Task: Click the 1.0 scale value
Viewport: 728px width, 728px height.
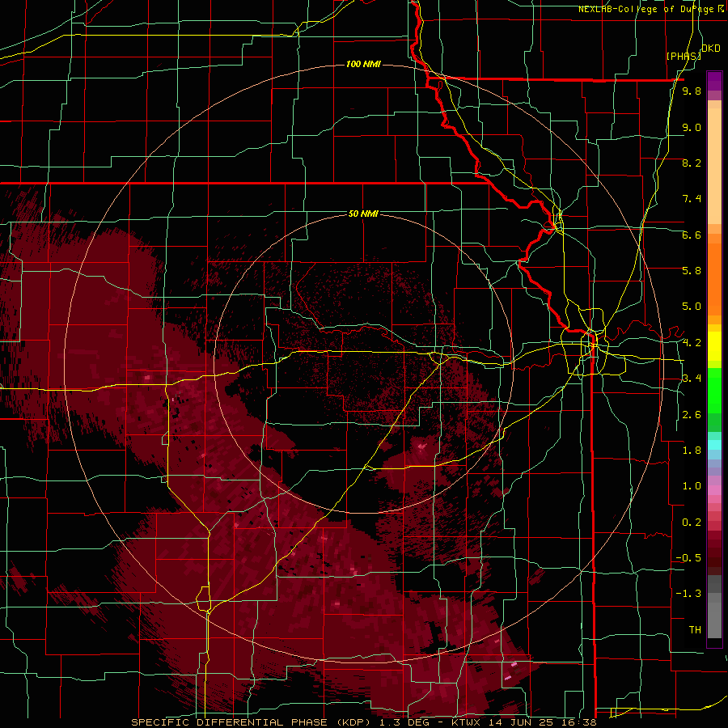Action: click(x=692, y=486)
